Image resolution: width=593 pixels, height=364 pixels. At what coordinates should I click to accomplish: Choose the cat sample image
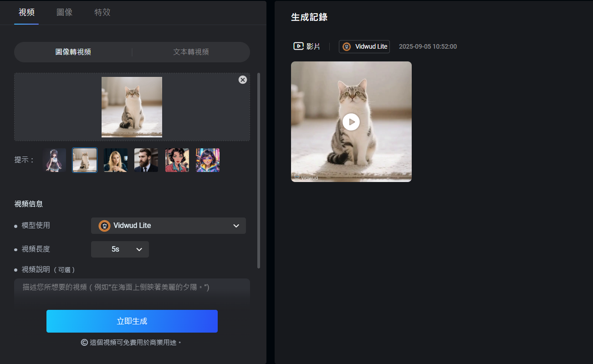pos(85,160)
